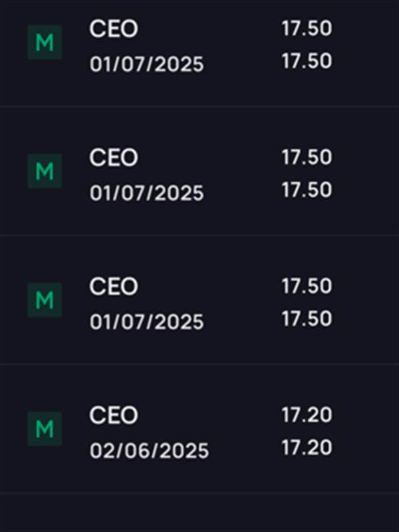399x532 pixels.
Task: Click the 01/07/2025 date in the second row
Action: pos(146,194)
